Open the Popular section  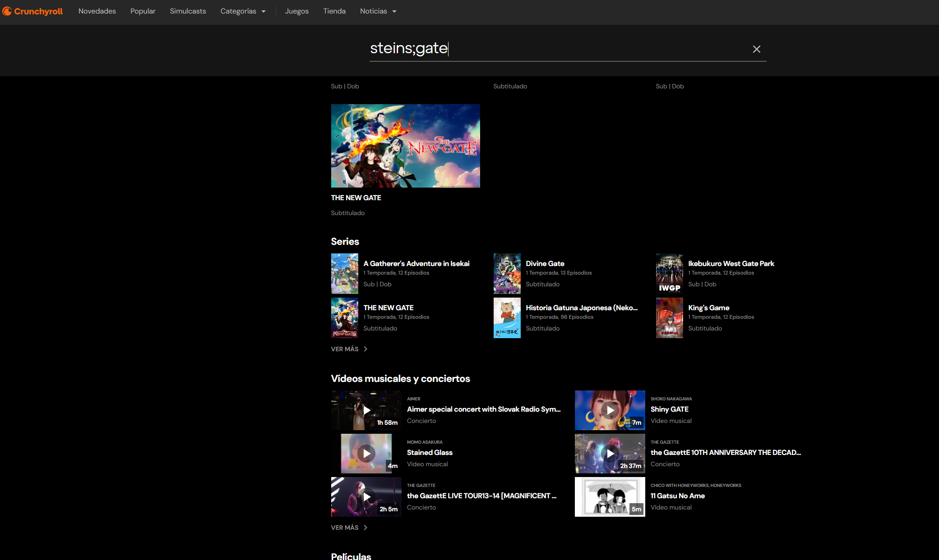[x=143, y=11]
